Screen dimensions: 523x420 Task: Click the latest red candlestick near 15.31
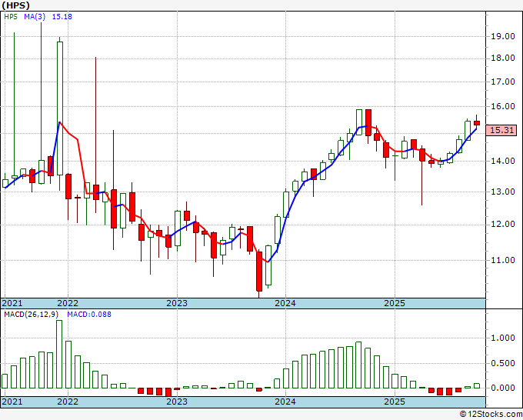click(x=477, y=123)
